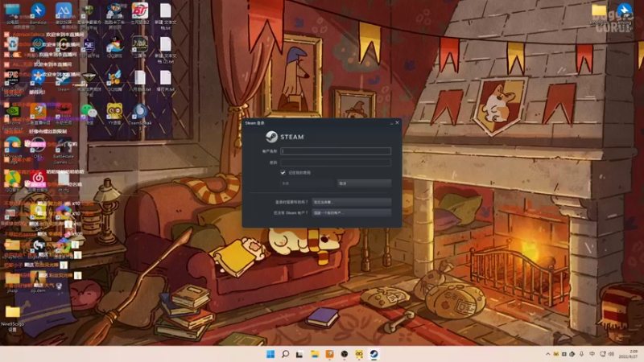Open the YY voice desktop shortcut

tap(114, 114)
